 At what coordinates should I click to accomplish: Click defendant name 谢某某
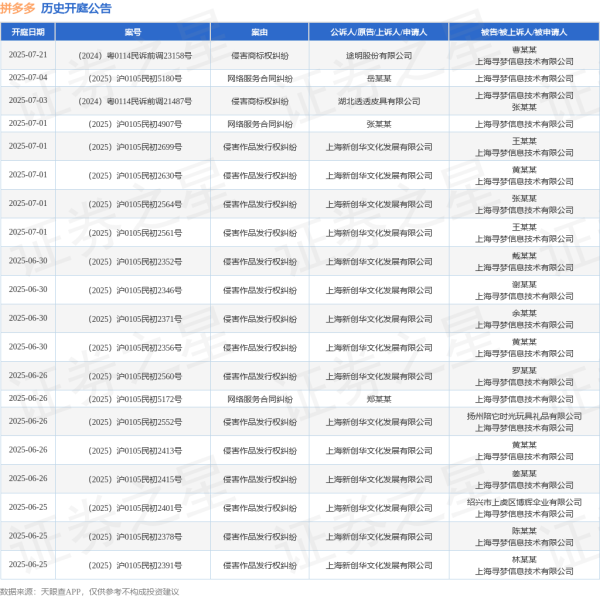[x=524, y=284]
